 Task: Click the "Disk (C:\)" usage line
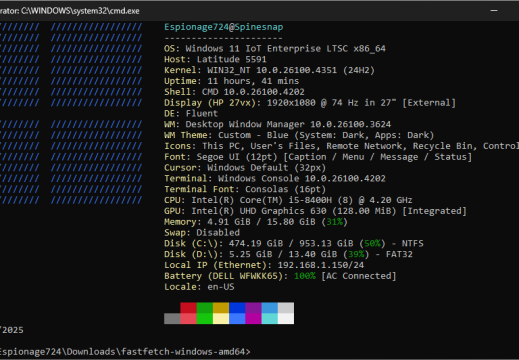294,244
